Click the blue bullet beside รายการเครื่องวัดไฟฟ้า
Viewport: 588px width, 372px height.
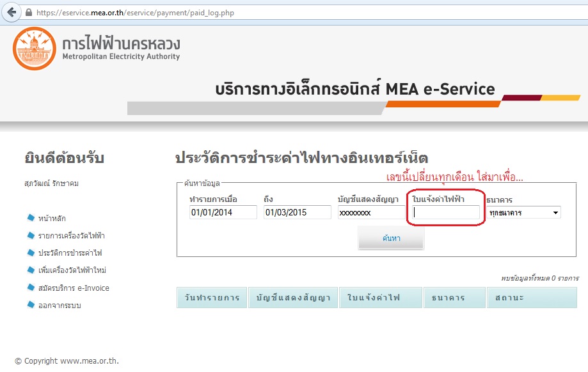tap(31, 235)
